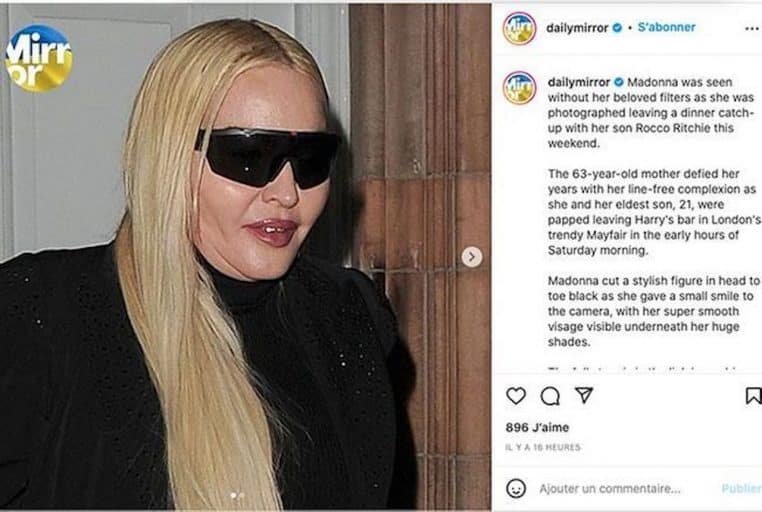Share the post with the paper plane icon
The width and height of the screenshot is (762, 512).
584,395
